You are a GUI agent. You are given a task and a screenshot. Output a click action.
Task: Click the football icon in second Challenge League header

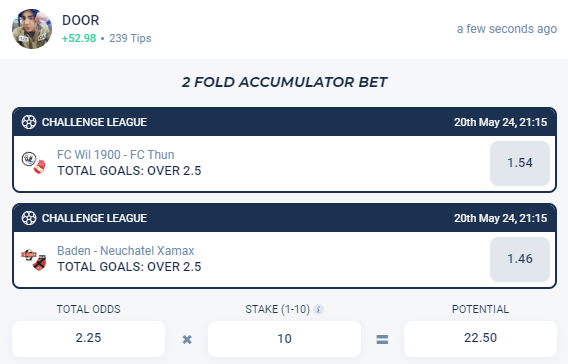pos(29,218)
